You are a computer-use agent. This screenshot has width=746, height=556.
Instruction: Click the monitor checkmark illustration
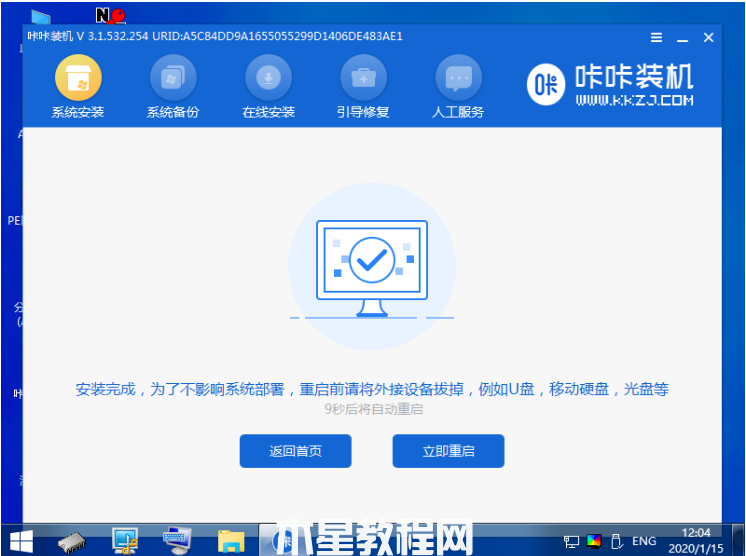point(372,268)
